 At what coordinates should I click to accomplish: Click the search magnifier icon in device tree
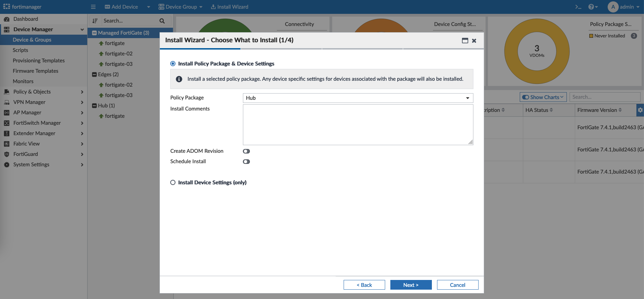point(162,21)
